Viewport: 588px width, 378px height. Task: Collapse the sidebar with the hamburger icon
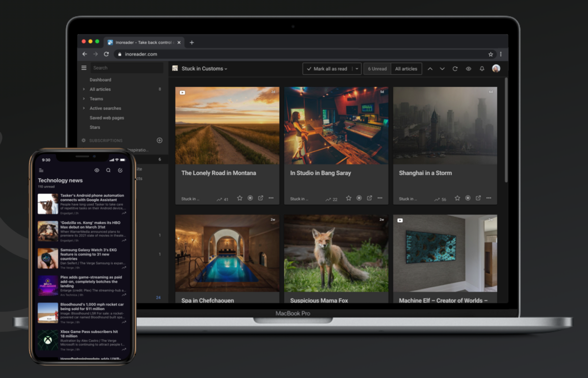[x=84, y=68]
